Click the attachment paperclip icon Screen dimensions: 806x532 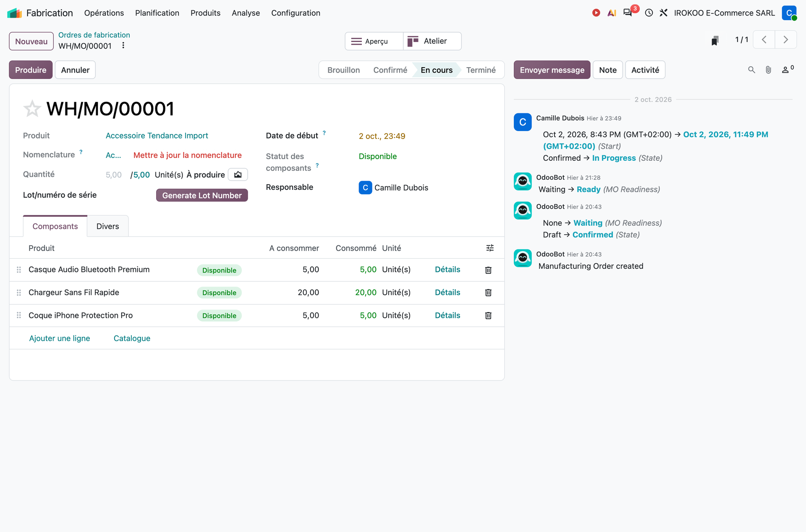click(x=768, y=70)
